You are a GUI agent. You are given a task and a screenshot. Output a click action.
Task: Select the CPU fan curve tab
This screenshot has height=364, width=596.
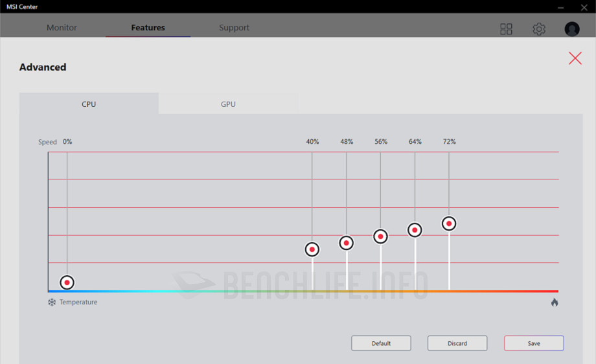tap(89, 104)
